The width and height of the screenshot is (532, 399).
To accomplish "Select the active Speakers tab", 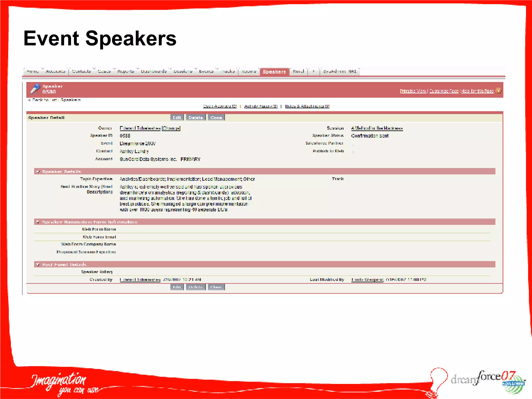I will point(274,72).
